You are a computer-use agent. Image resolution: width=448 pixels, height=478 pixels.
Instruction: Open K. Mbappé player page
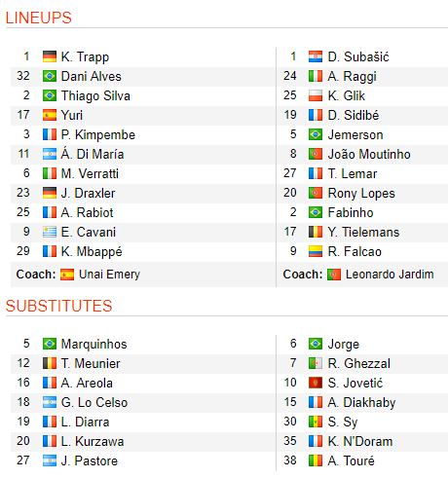click(x=92, y=252)
